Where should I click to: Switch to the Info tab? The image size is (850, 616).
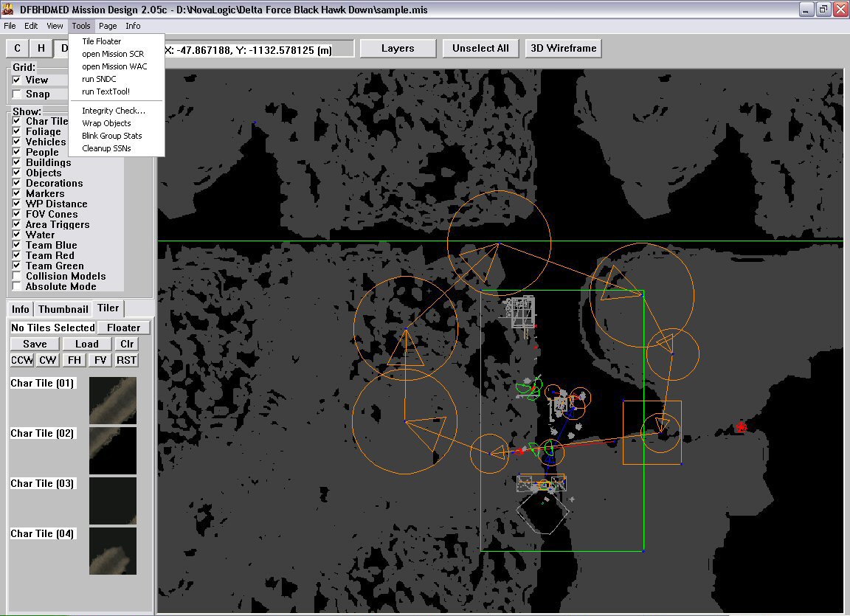[21, 309]
